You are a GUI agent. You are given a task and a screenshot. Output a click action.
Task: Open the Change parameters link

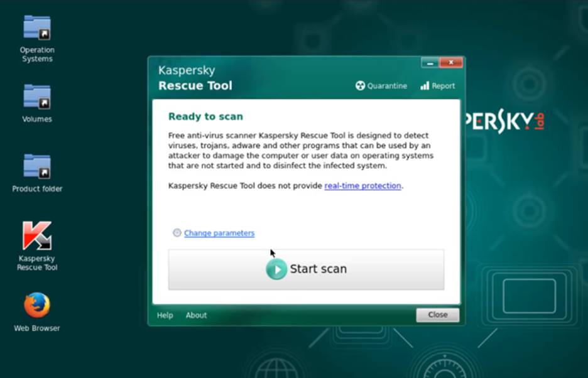219,233
